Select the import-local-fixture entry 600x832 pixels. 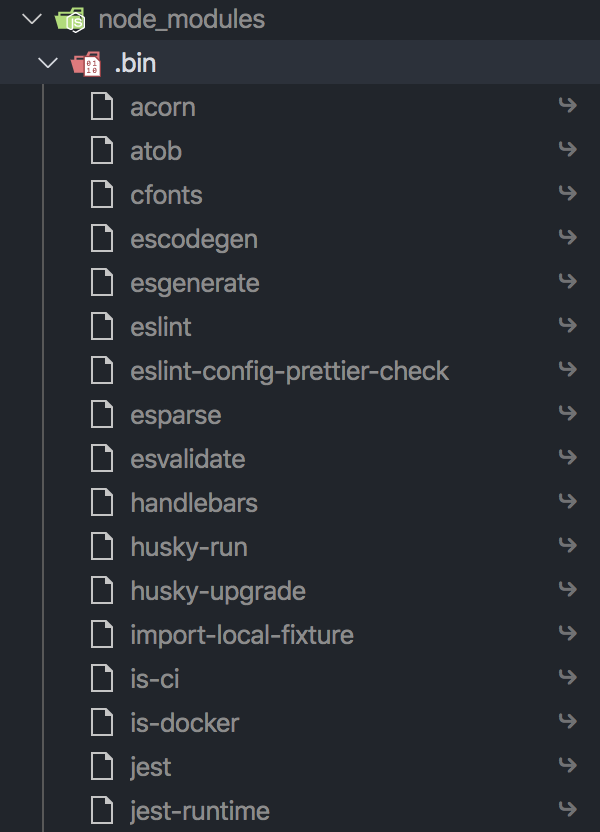click(x=300, y=635)
